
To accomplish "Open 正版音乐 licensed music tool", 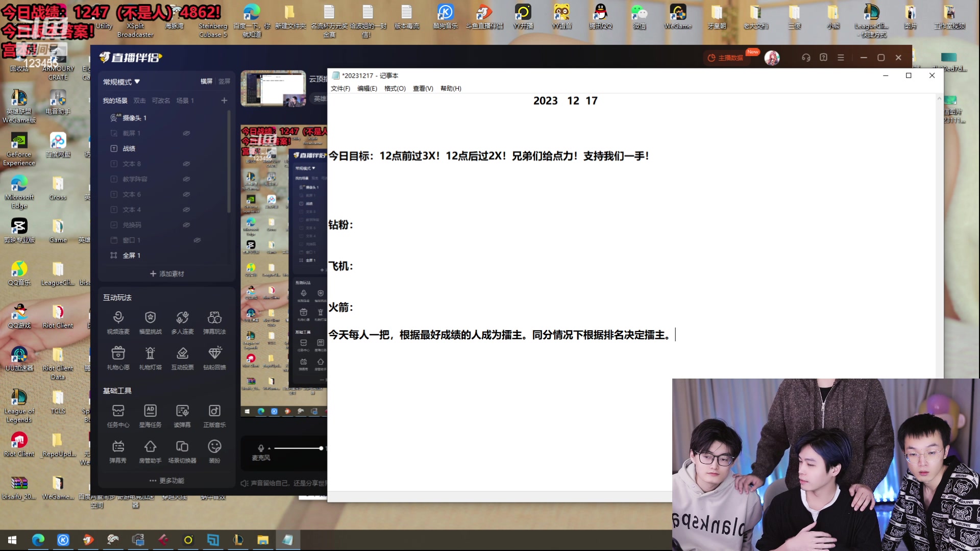I will tap(215, 415).
